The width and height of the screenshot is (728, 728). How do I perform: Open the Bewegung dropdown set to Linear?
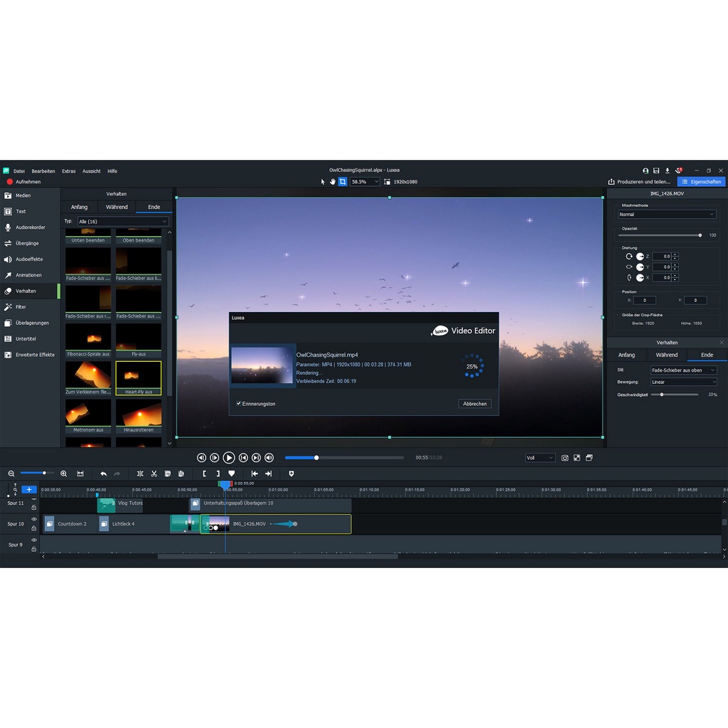pyautogui.click(x=683, y=382)
